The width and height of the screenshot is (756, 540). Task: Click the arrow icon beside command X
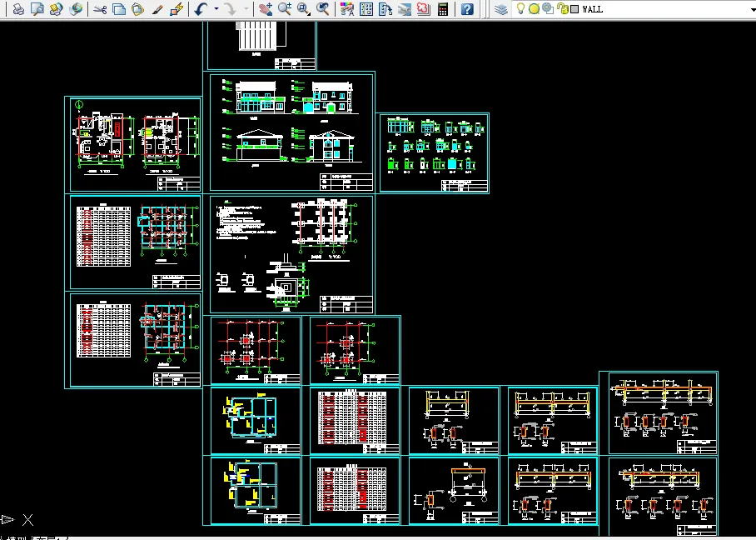pos(7,520)
